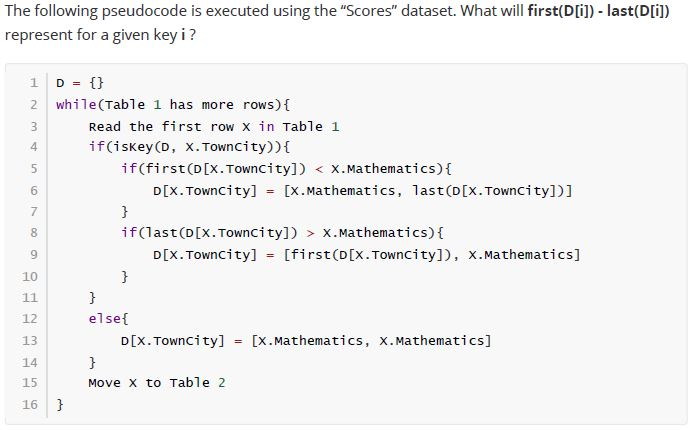
Task: Click the closing brace on line 11
Action: (x=92, y=297)
